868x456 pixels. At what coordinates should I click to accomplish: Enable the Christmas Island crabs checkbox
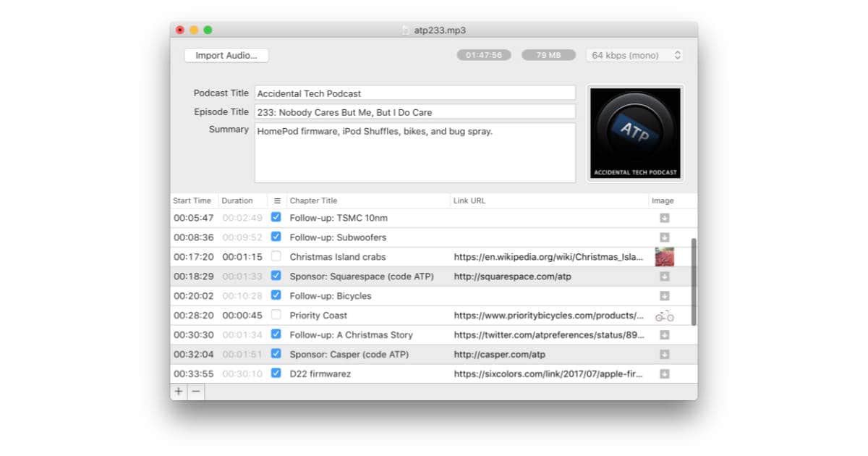276,256
